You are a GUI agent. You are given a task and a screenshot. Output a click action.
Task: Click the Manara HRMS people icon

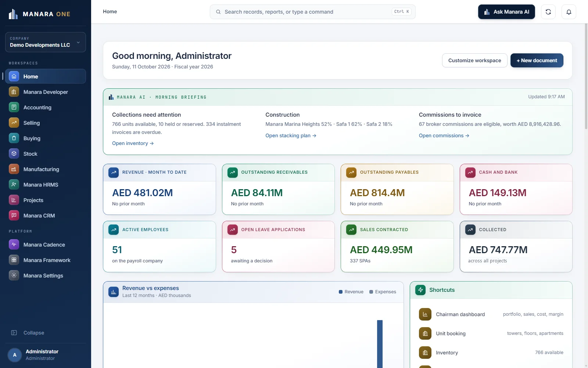14,185
